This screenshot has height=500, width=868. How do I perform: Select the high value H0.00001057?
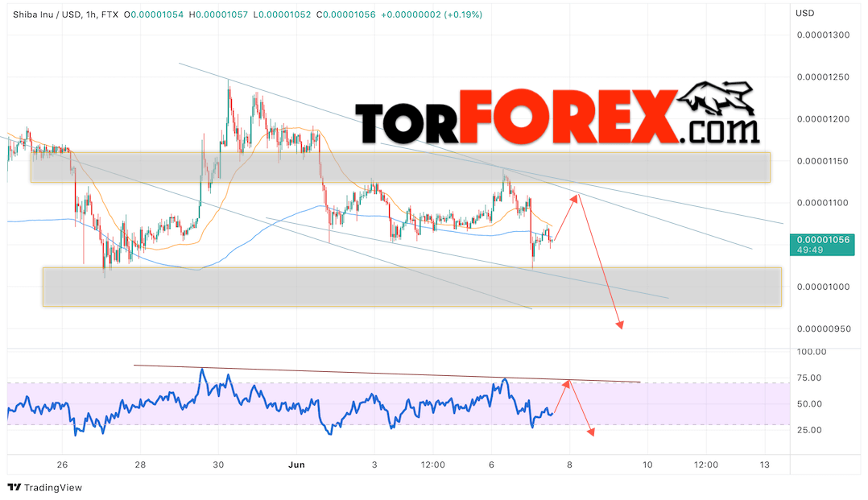pos(218,15)
